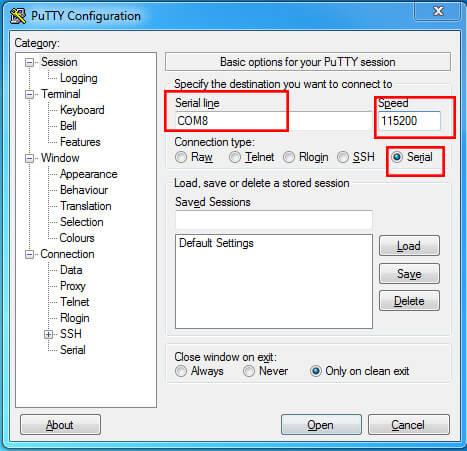Open the Colours settings category
Image resolution: width=467 pixels, height=451 pixels.
tap(77, 238)
